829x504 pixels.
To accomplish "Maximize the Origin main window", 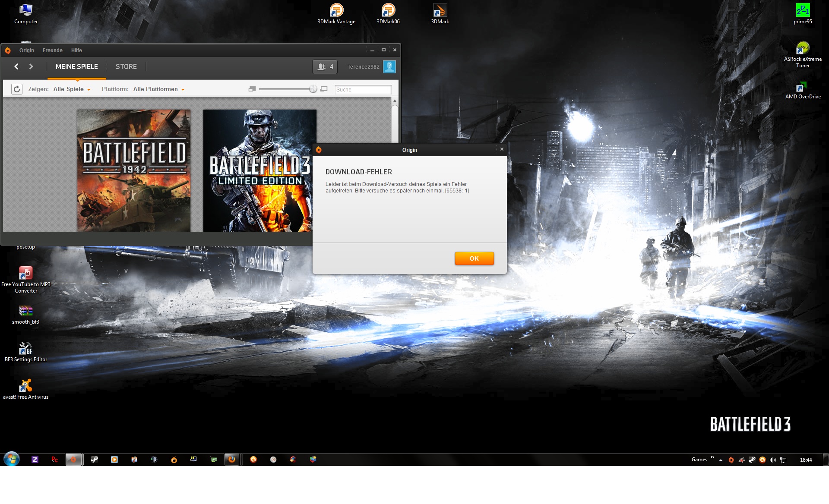I will 383,50.
